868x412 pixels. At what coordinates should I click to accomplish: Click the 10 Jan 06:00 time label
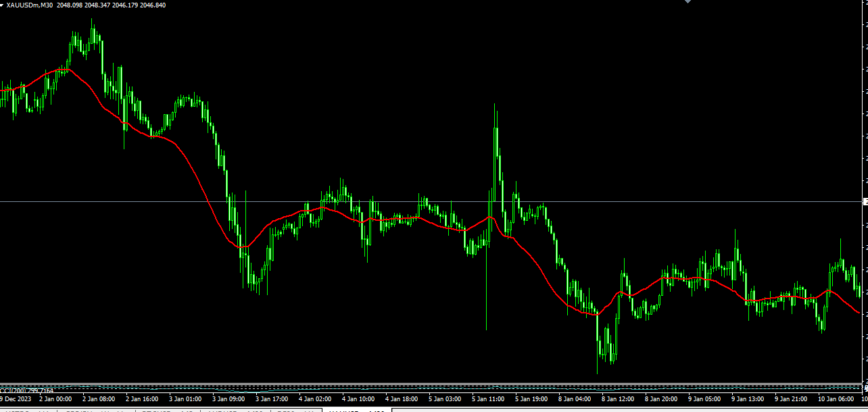point(836,399)
